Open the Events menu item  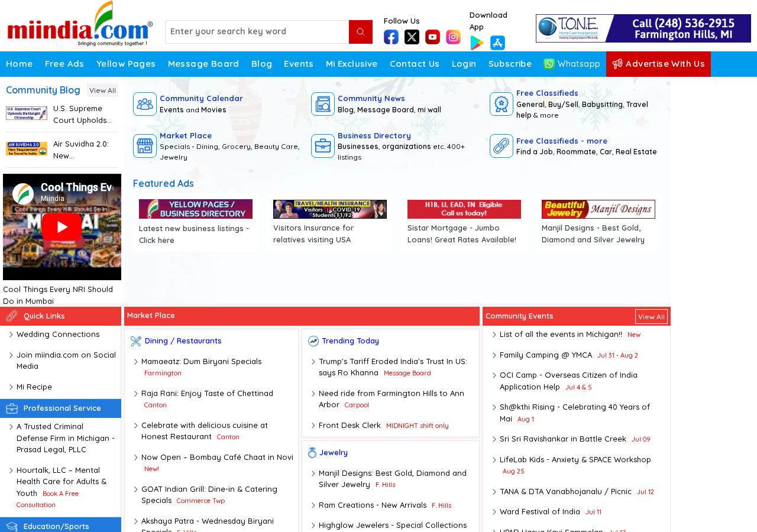pos(299,64)
